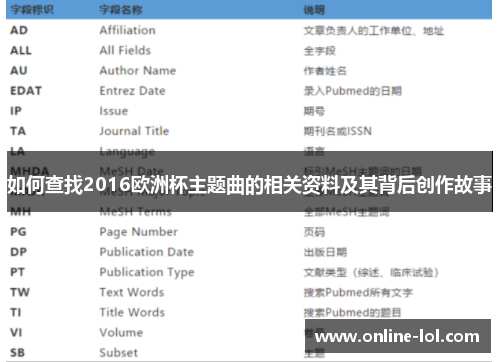Image resolution: width=500 pixels, height=362 pixels.
Task: Click the 'Publication Type' cell
Action: click(147, 272)
